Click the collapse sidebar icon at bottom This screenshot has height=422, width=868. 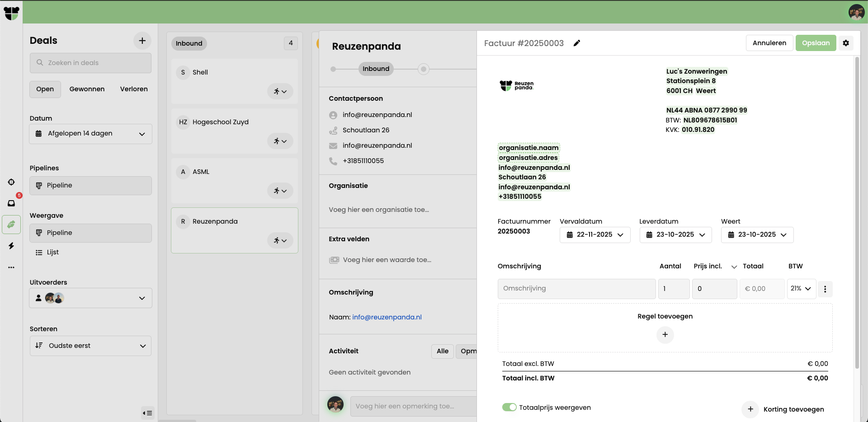coord(147,413)
